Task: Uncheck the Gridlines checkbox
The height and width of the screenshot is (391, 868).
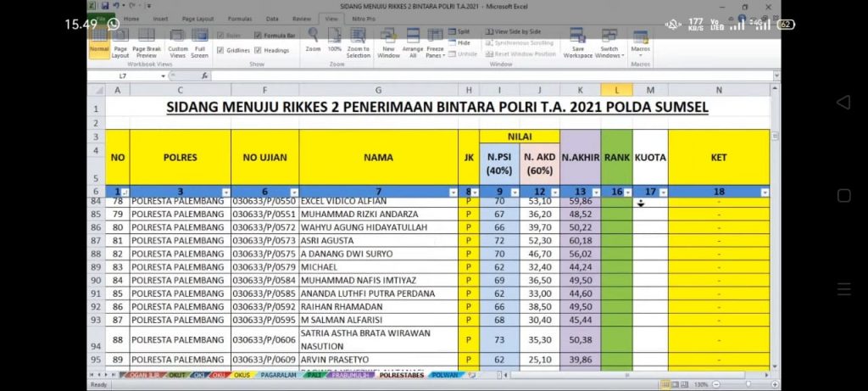Action: [221, 50]
